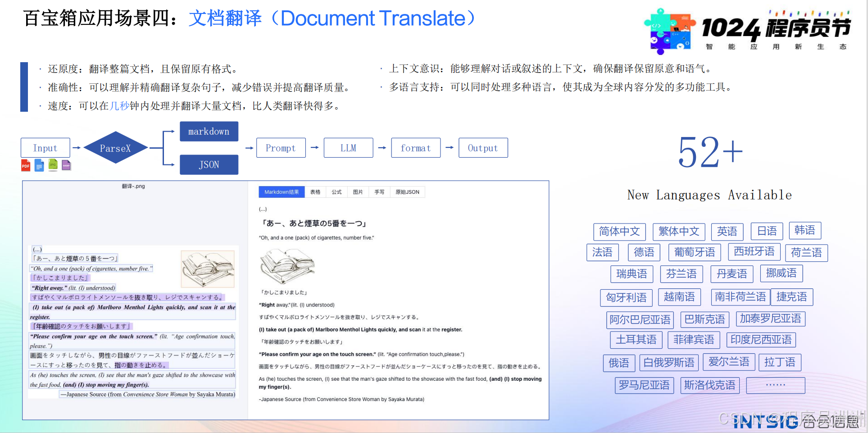The image size is (868, 433).
Task: Click the ParseX diamond node
Action: pyautogui.click(x=116, y=148)
